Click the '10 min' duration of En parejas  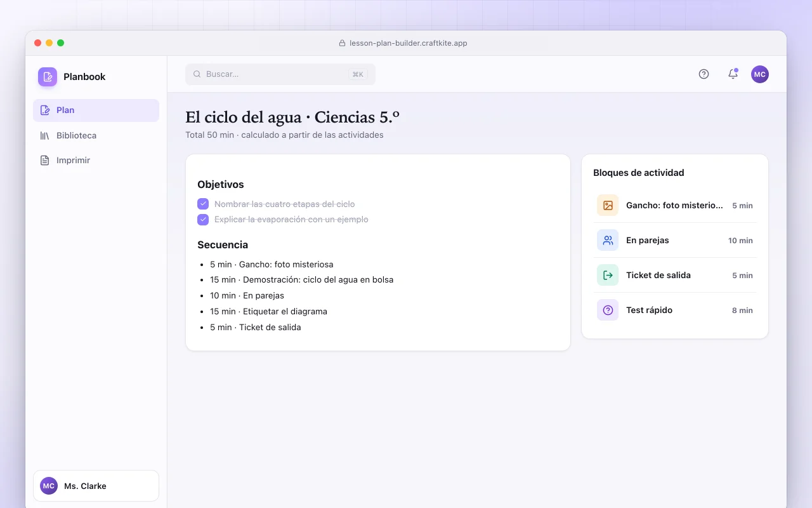(x=740, y=241)
